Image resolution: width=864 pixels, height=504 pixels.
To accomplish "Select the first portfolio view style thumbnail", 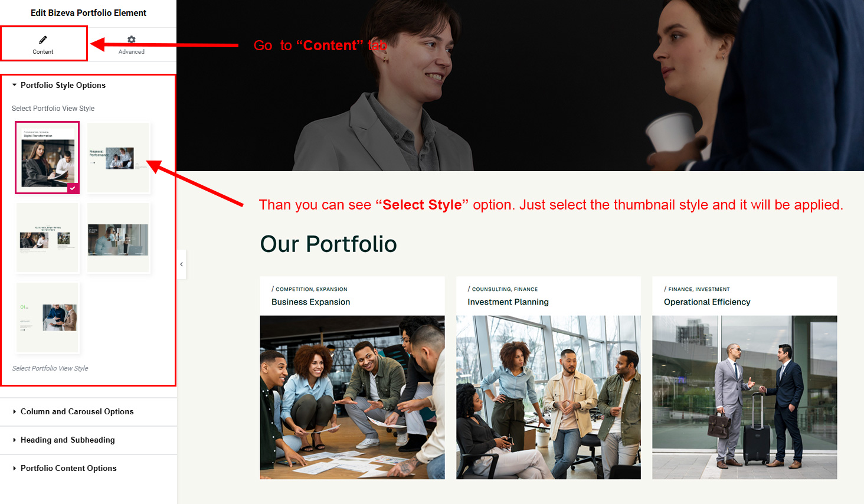I will point(47,158).
